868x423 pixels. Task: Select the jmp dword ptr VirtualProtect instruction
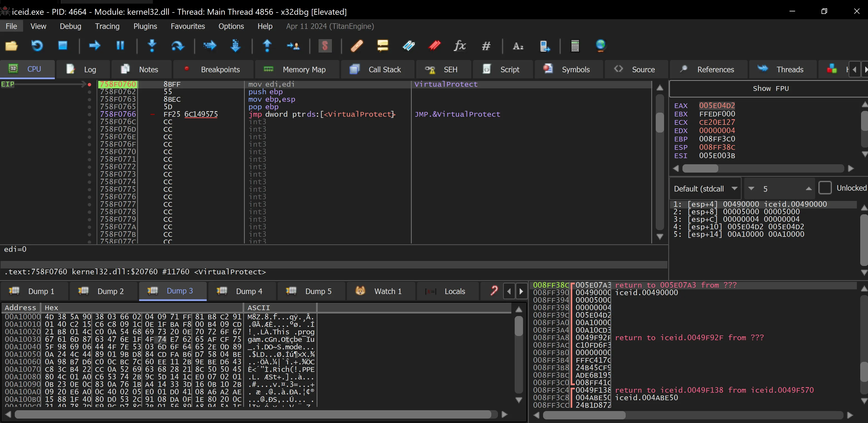pos(322,115)
